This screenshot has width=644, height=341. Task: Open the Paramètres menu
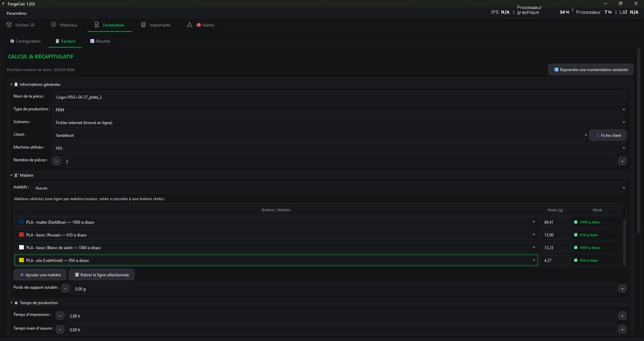click(x=17, y=13)
